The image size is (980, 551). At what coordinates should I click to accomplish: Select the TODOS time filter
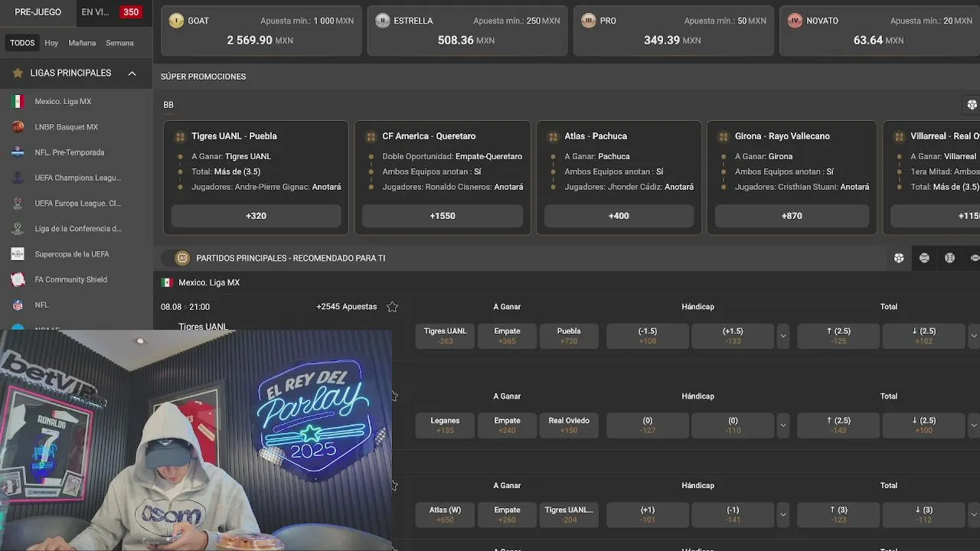22,43
